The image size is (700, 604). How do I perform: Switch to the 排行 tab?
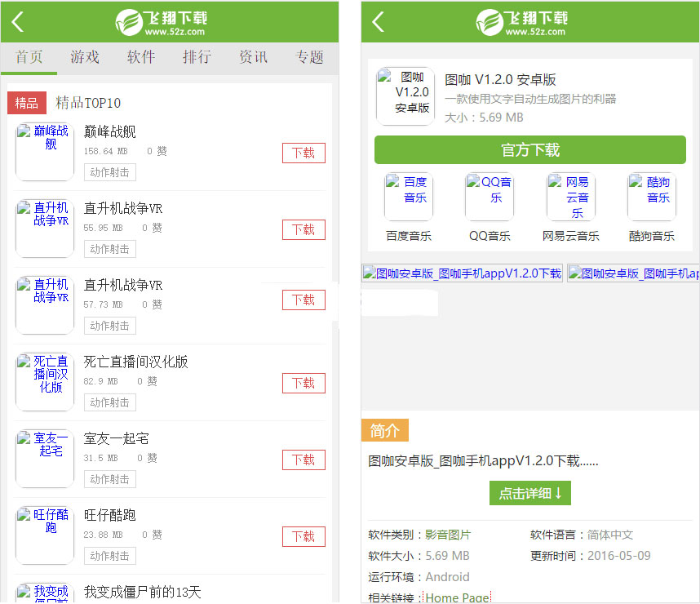coord(197,57)
